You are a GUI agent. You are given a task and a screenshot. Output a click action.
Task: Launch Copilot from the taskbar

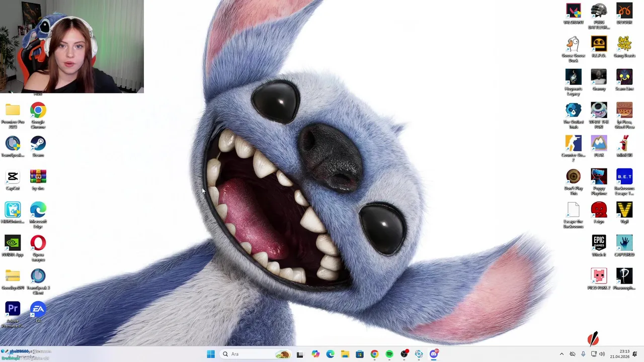[315, 354]
